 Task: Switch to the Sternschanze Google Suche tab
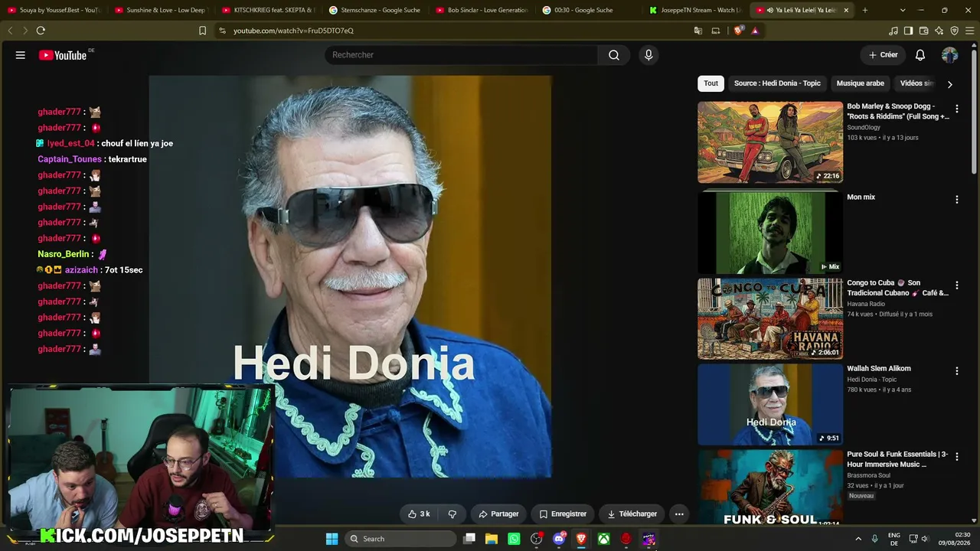coord(375,10)
